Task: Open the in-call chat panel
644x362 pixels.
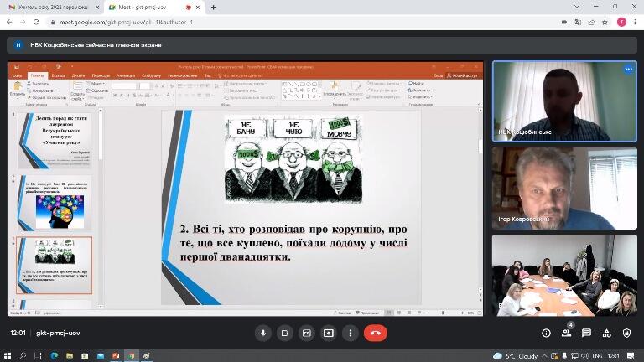Action: [x=586, y=334]
